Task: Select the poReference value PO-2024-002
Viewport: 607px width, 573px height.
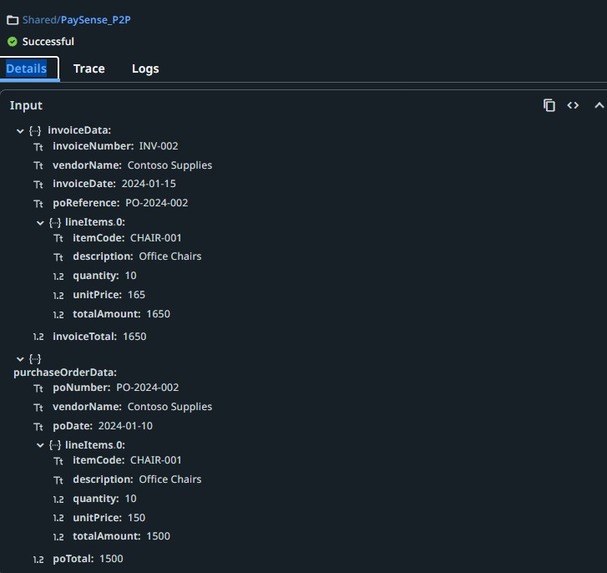Action: click(x=157, y=203)
